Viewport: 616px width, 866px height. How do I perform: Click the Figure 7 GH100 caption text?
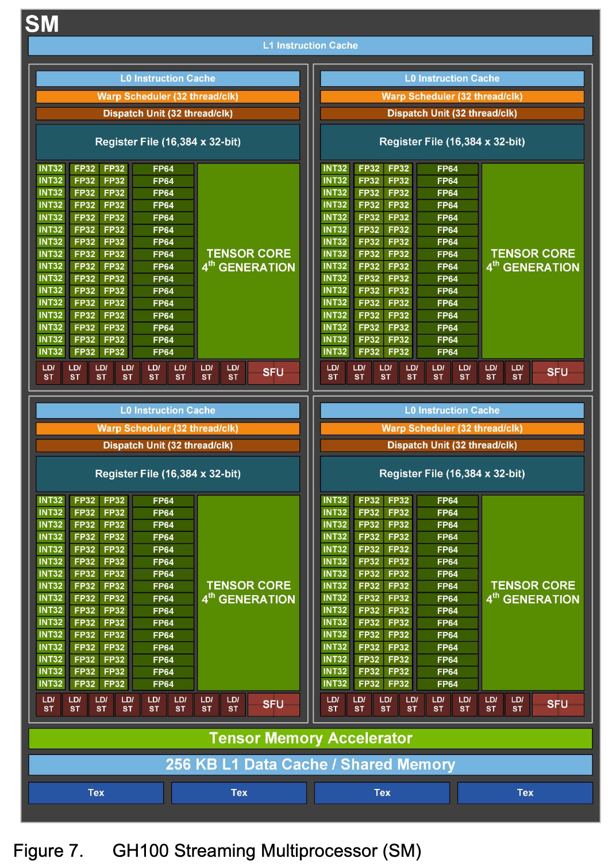point(217,850)
